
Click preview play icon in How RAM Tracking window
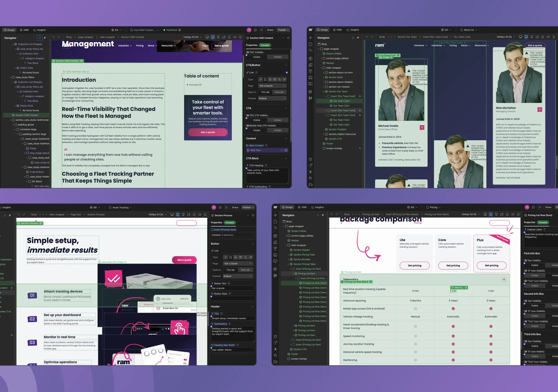262,30
